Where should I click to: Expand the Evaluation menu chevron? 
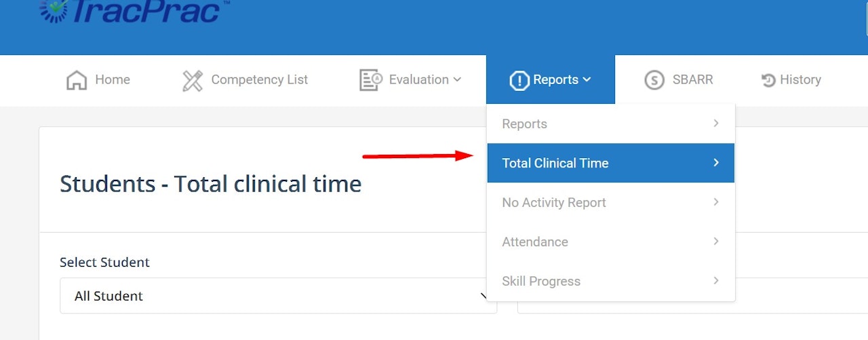tap(457, 79)
